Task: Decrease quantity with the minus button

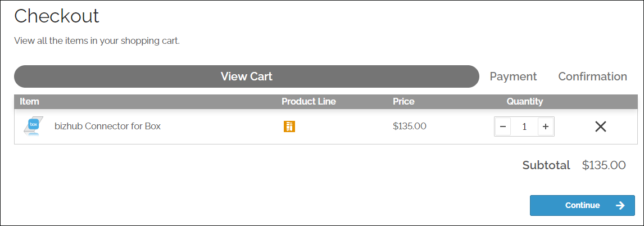Action: pos(503,126)
